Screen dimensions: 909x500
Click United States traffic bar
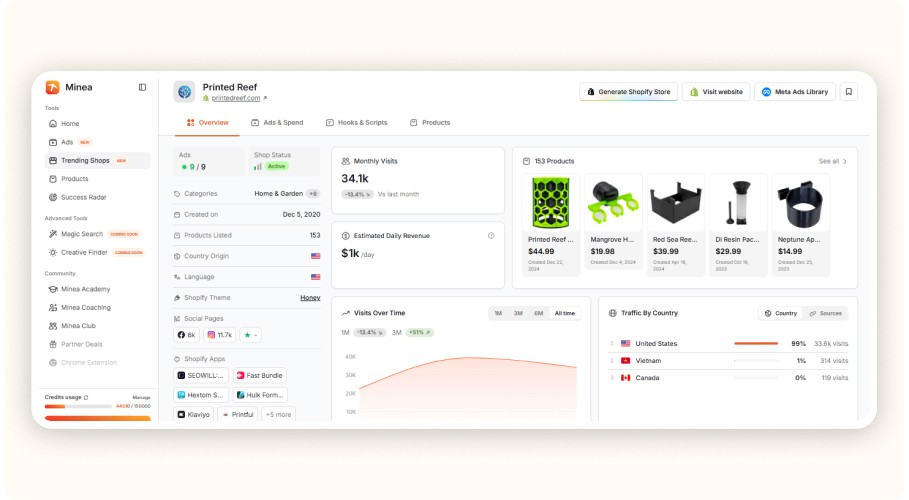tap(756, 343)
